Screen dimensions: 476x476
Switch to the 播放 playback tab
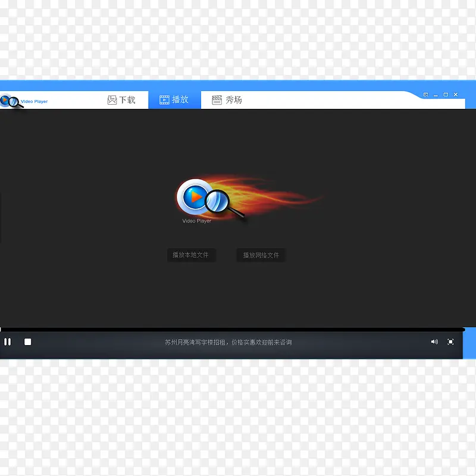coord(174,100)
